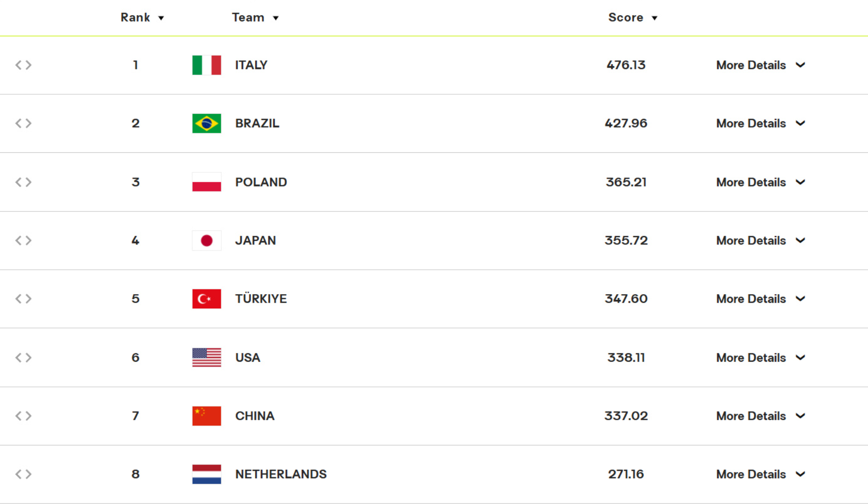Select the USA team name
The width and height of the screenshot is (868, 504).
pos(247,357)
